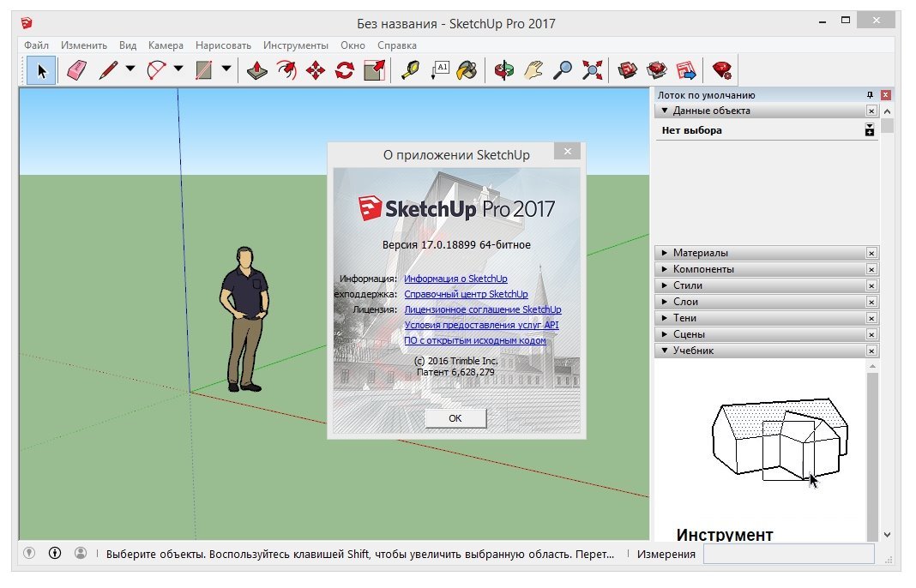This screenshot has width=916, height=588.
Task: Open ПО с открытым исходным кодом link
Action: pyautogui.click(x=475, y=339)
